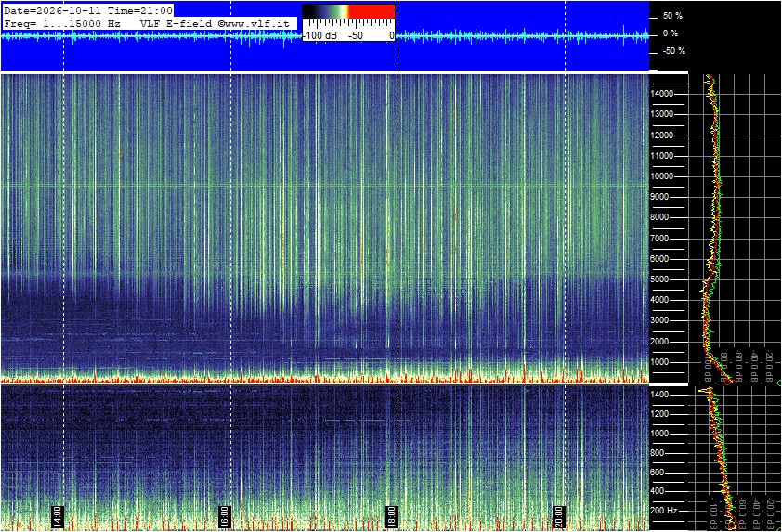Click the dB color scale gradient bar

(348, 11)
